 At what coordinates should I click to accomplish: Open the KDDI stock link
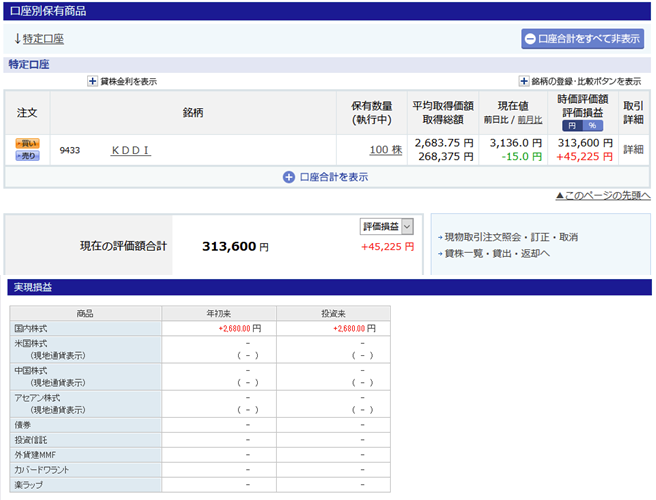[130, 150]
